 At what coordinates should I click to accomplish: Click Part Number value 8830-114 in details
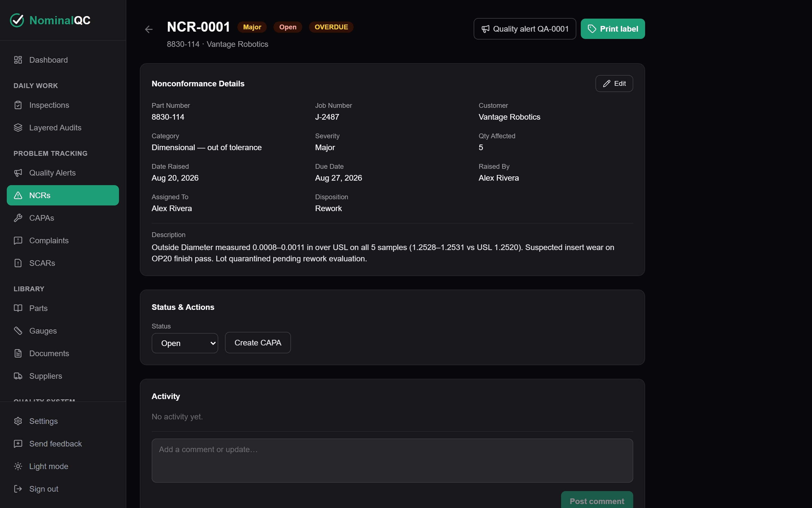tap(168, 117)
